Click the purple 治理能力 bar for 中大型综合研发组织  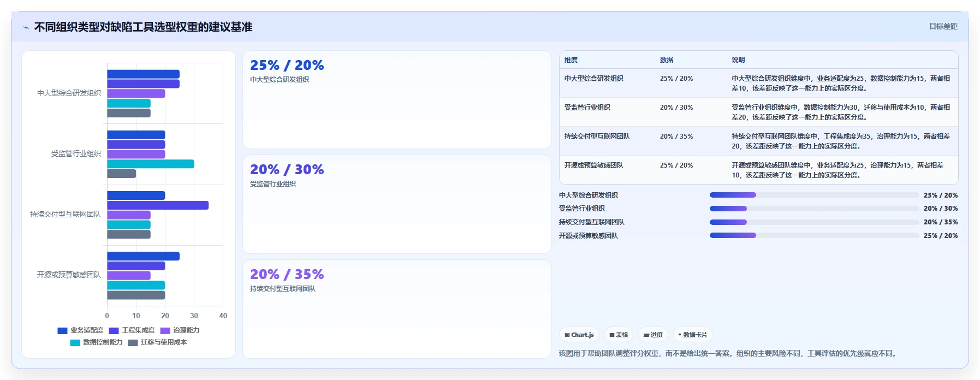point(136,93)
